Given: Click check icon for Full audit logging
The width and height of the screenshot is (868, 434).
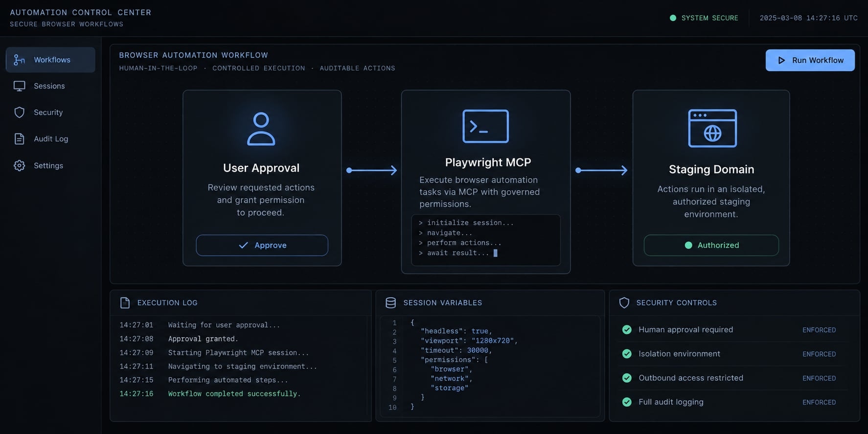Looking at the screenshot, I should click(627, 402).
